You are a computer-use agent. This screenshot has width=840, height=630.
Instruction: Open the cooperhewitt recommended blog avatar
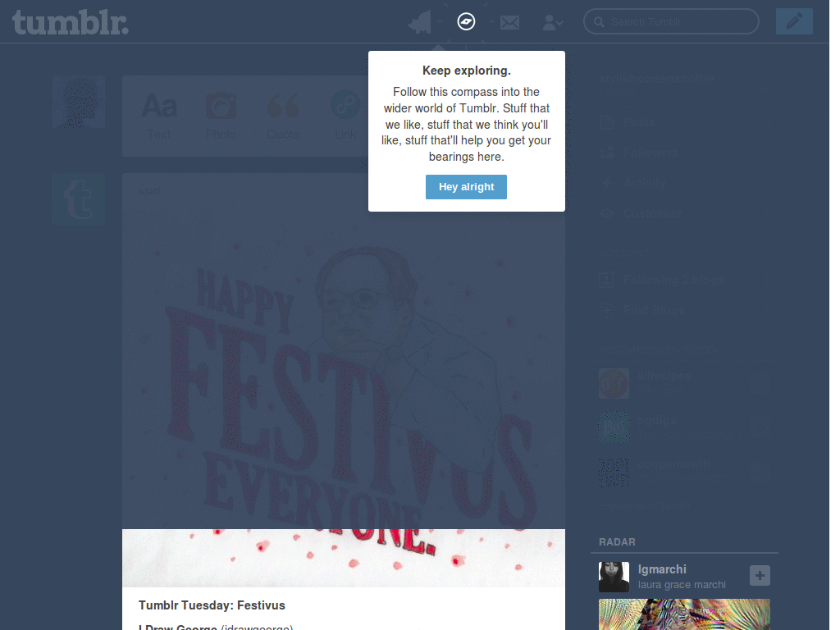(x=614, y=472)
